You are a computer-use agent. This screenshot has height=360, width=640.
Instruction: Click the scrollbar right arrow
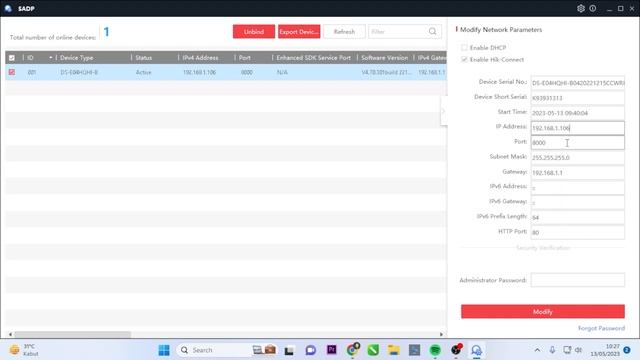(441, 334)
